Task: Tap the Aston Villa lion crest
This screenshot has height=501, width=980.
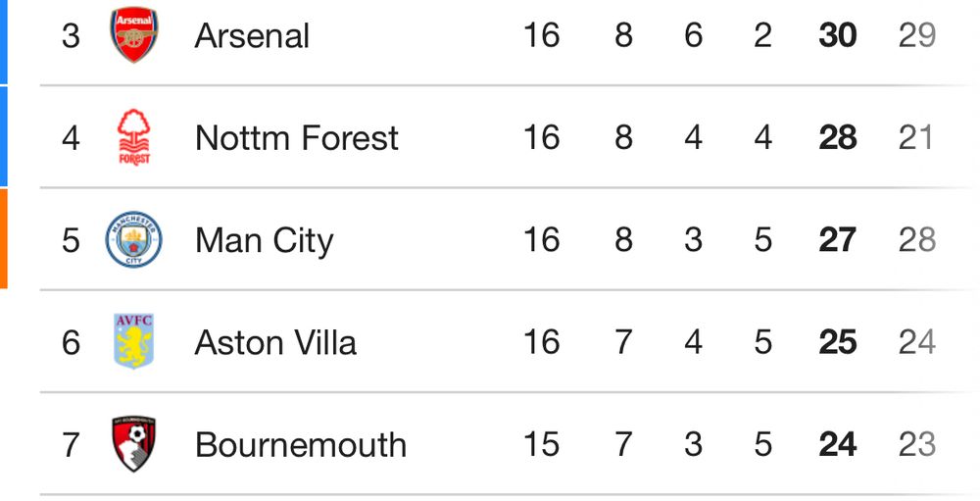Action: click(133, 341)
